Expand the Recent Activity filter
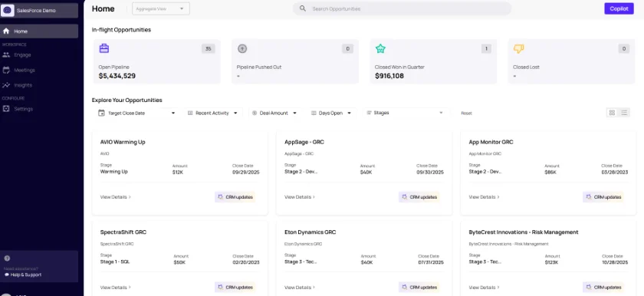The height and width of the screenshot is (296, 644). tap(213, 113)
